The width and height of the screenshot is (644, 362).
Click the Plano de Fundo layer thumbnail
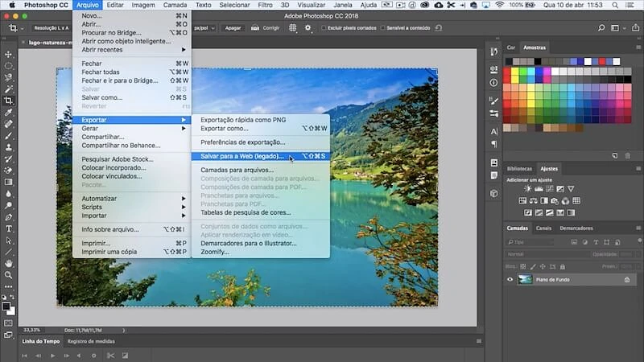525,279
